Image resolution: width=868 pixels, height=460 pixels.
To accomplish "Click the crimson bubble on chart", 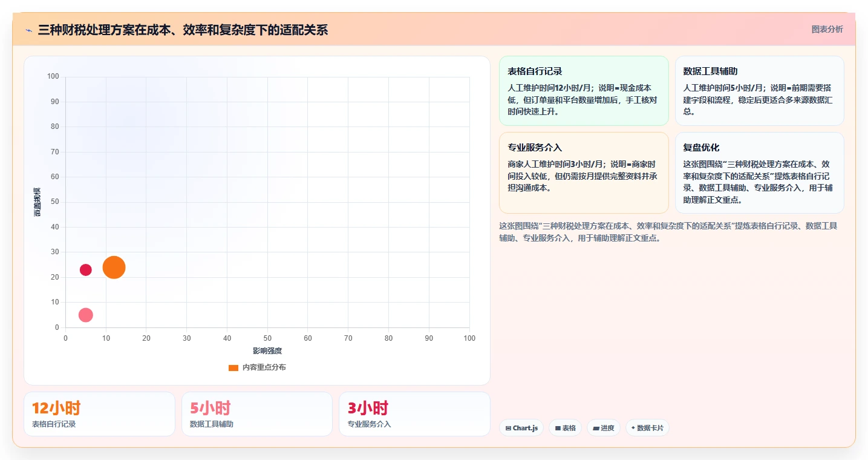I will pos(86,269).
